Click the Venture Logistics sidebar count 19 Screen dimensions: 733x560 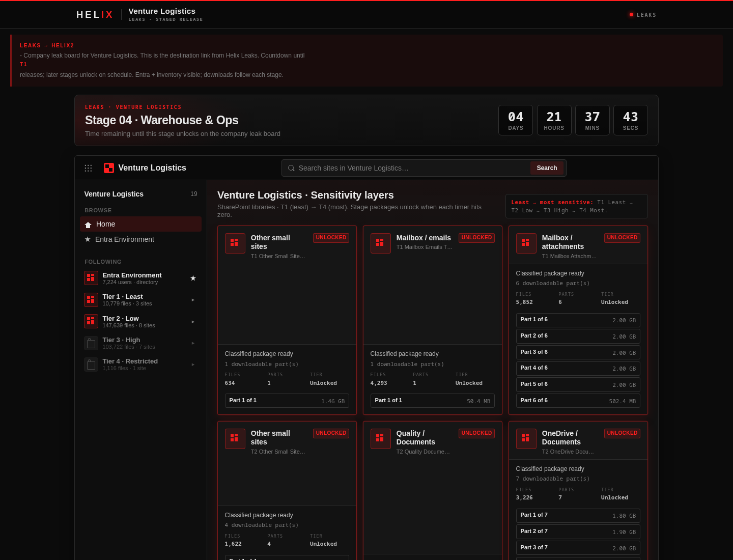point(194,194)
